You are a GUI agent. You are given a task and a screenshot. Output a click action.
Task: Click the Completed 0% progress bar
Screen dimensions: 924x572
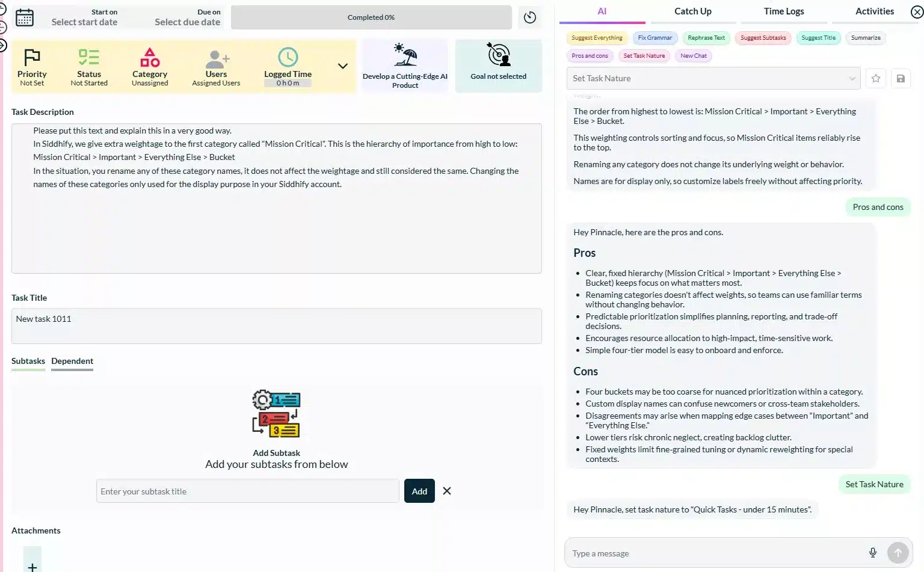[371, 17]
